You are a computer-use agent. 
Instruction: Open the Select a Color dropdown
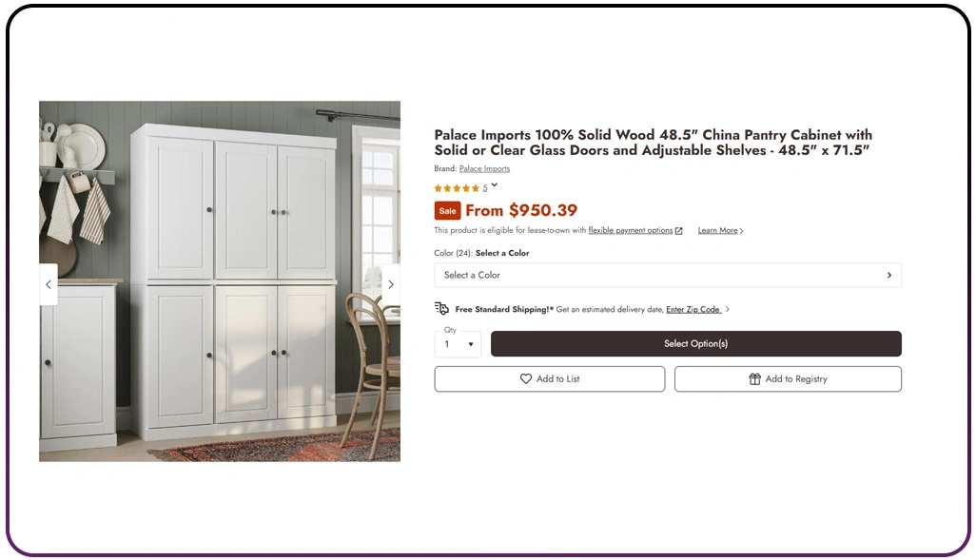(x=668, y=275)
